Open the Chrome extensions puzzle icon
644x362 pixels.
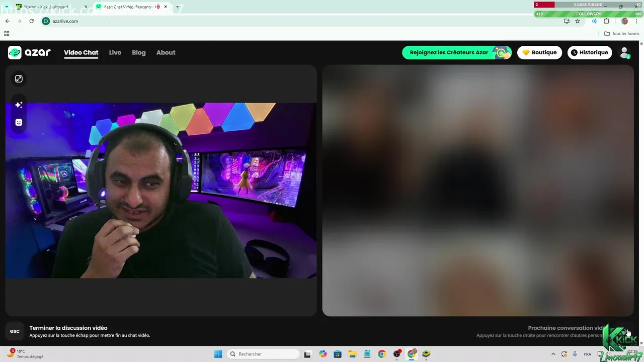(606, 21)
